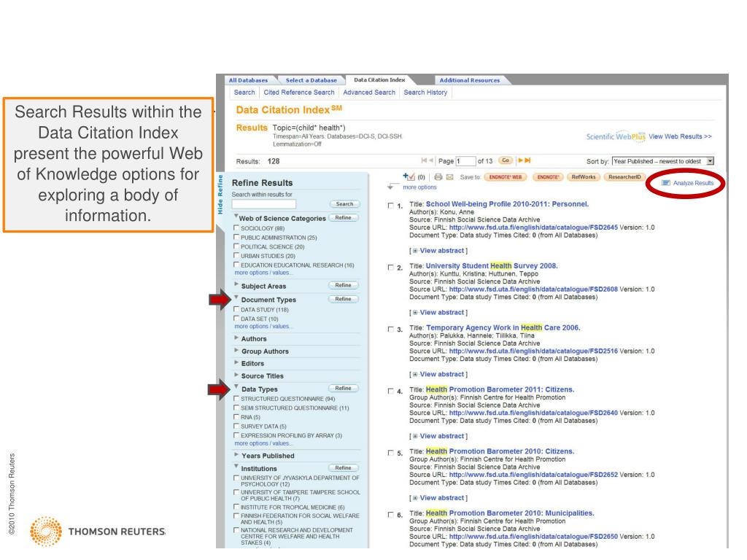The height and width of the screenshot is (560, 747).
Task: Click the page number input field
Action: (x=466, y=161)
